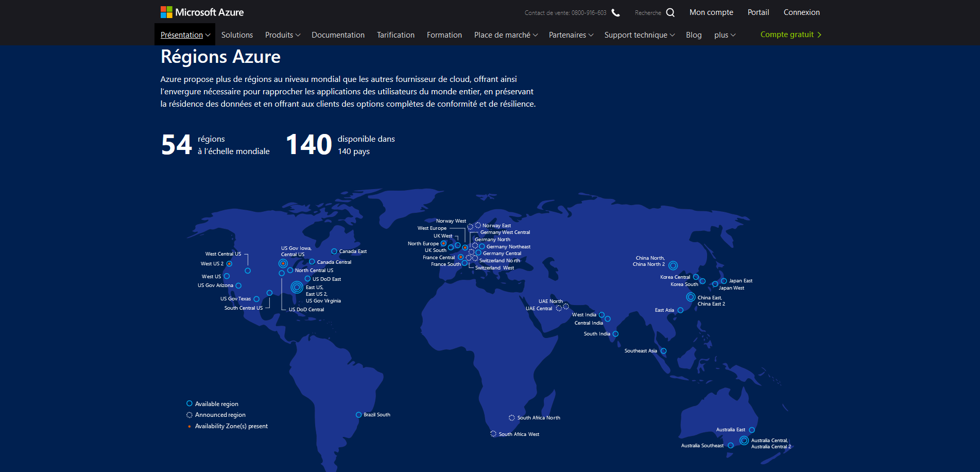
Task: Click the Connexion link
Action: (801, 12)
